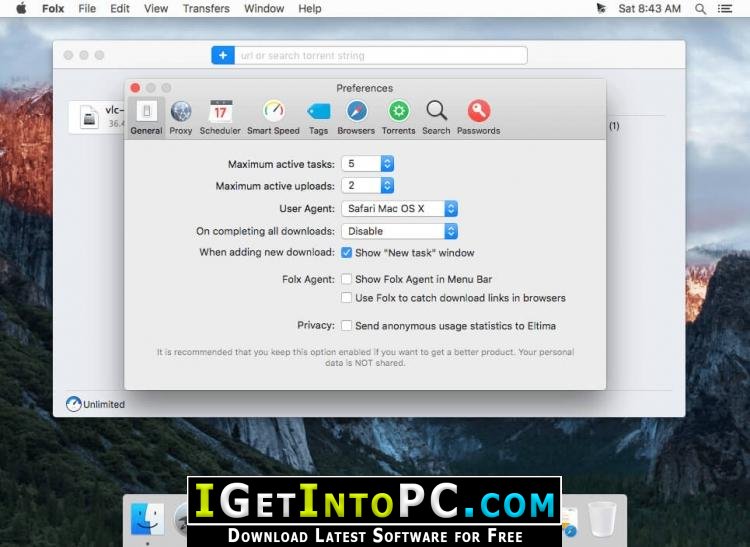Click the Folx Agent menu bar icon

coord(601,9)
